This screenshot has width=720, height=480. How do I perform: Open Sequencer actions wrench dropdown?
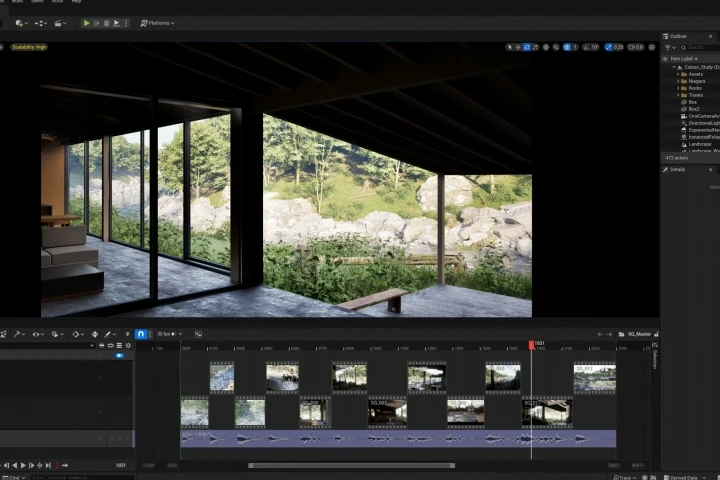coord(19,334)
